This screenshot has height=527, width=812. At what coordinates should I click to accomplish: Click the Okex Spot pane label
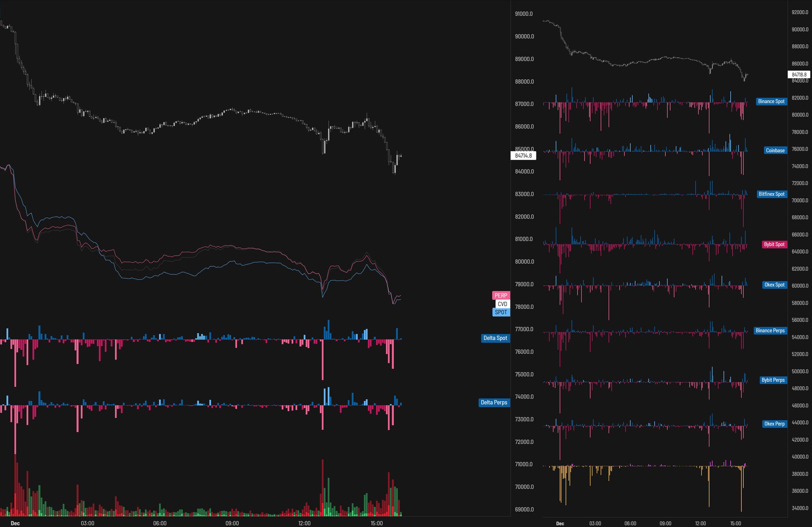point(774,285)
